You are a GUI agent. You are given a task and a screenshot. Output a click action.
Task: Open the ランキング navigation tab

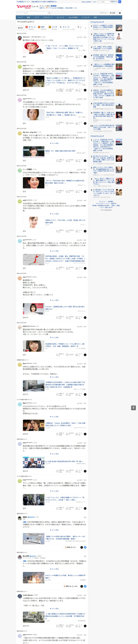point(86,17)
